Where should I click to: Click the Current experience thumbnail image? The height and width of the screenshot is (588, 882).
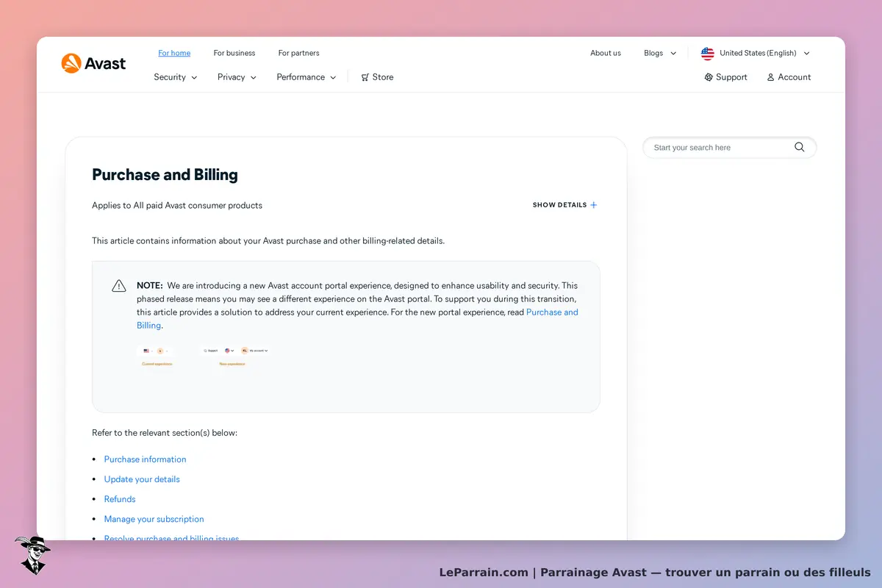pos(157,356)
